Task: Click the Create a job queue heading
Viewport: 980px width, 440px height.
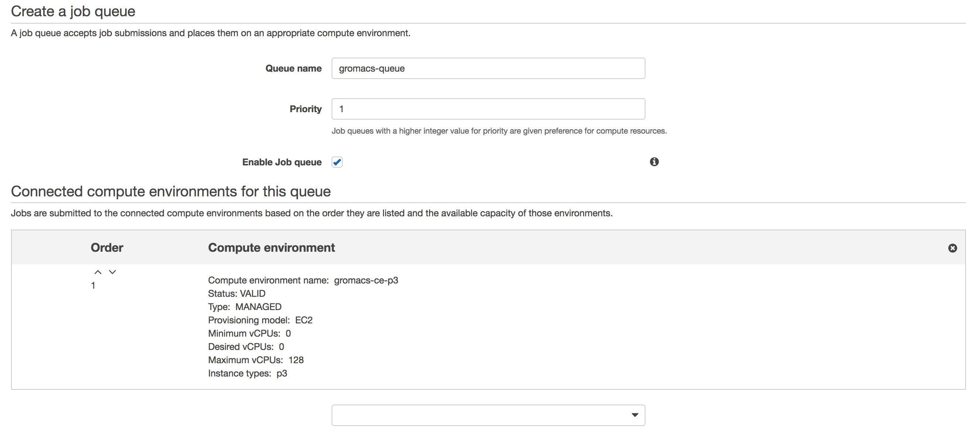Action: coord(73,11)
